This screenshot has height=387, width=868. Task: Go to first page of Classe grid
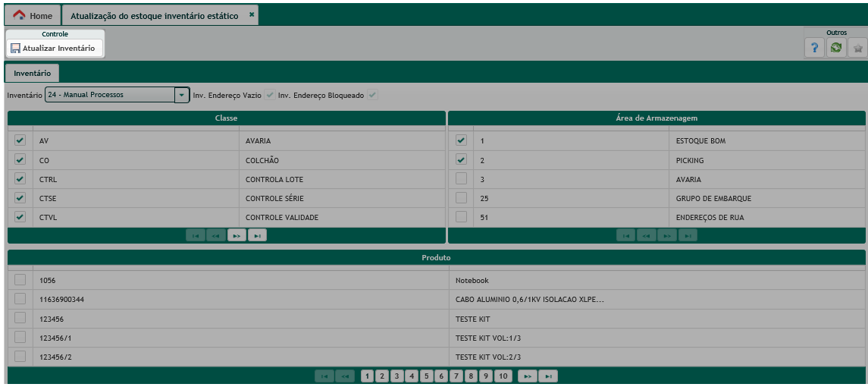coord(196,236)
